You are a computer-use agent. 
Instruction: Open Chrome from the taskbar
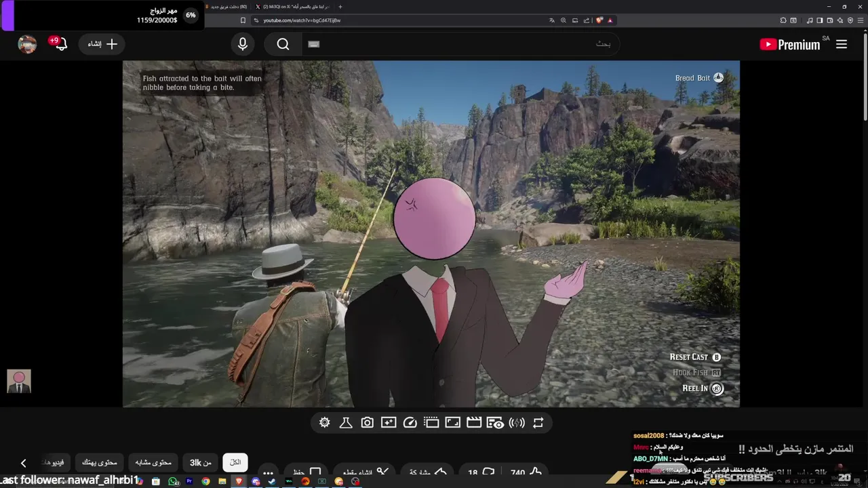[x=205, y=481]
